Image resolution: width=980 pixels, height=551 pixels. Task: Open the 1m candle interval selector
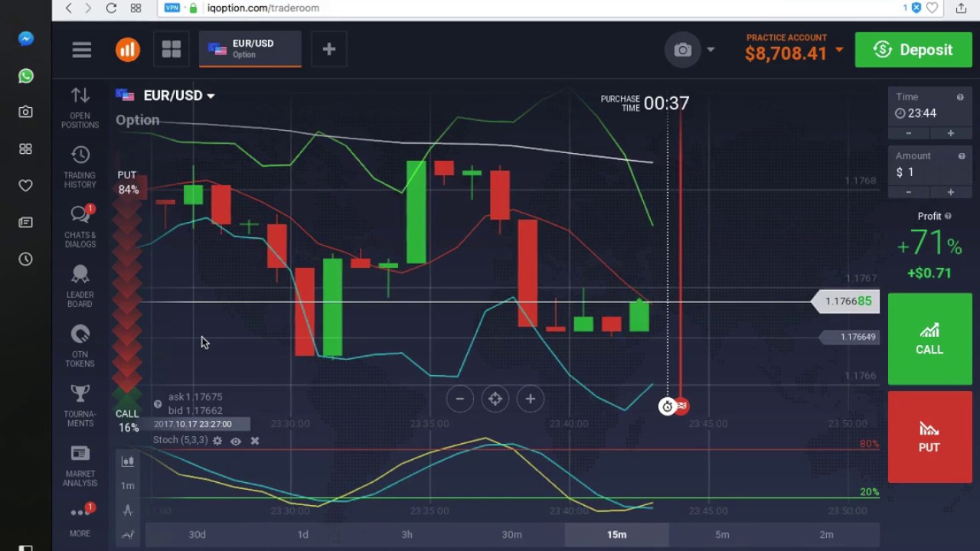128,485
